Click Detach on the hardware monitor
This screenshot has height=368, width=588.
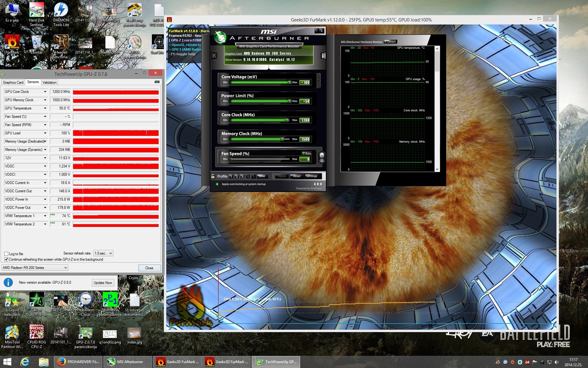click(390, 42)
